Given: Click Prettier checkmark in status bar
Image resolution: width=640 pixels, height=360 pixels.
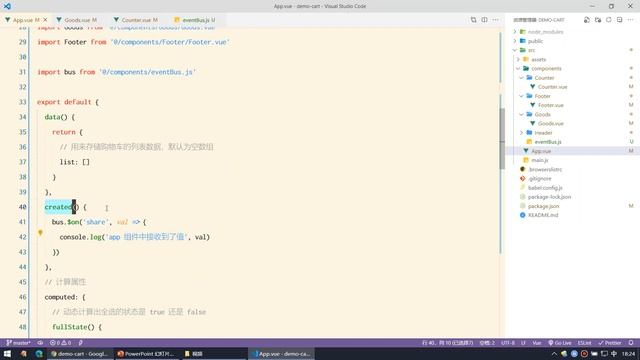Looking at the screenshot, I should coord(610,343).
